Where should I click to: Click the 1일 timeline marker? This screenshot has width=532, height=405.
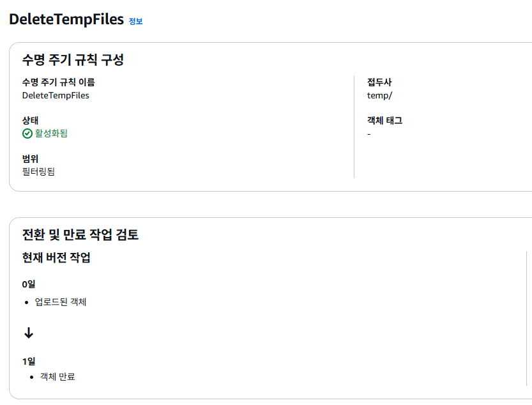pos(29,361)
